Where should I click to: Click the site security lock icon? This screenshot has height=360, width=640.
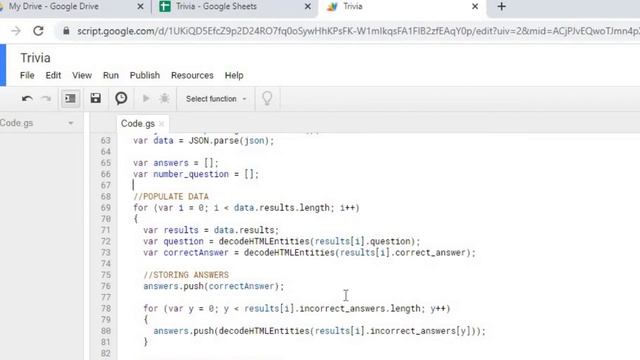pyautogui.click(x=66, y=31)
